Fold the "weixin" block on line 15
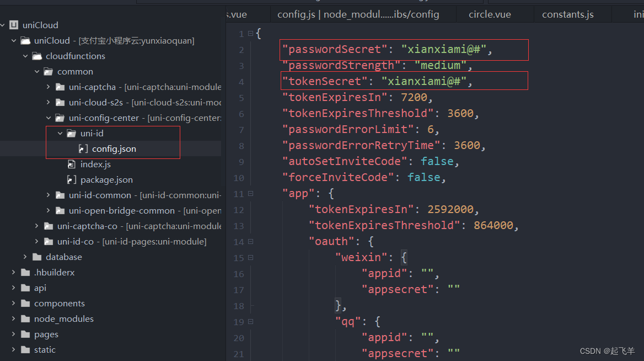Image resolution: width=644 pixels, height=361 pixels. 250,257
